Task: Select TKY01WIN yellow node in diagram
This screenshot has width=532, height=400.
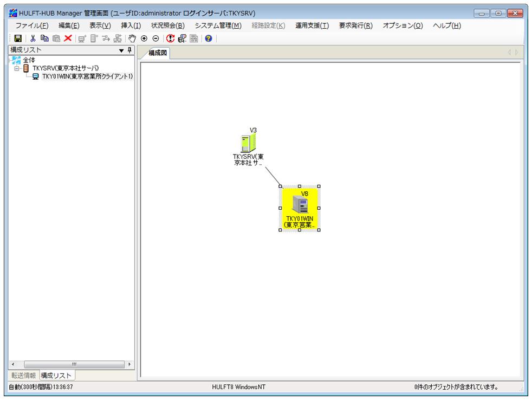Action: tap(300, 208)
